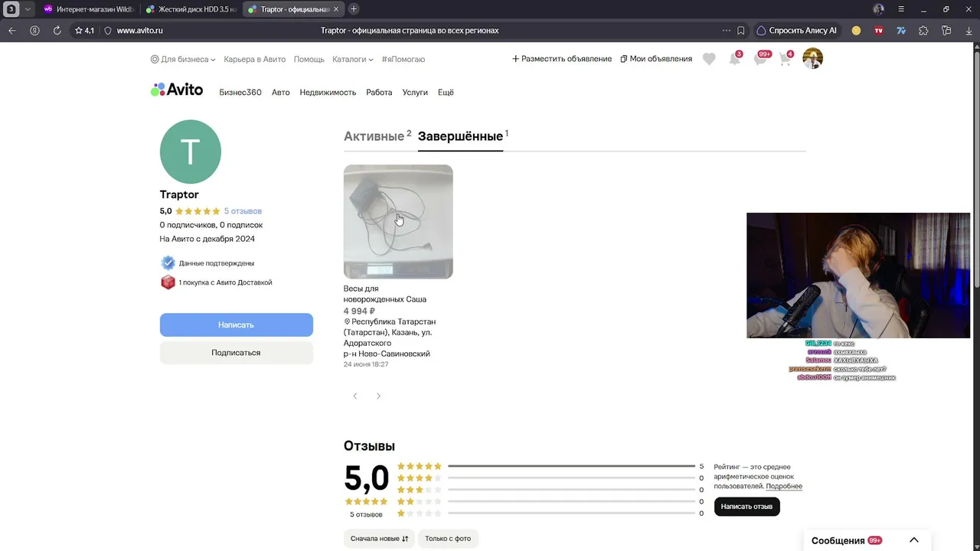Image resolution: width=980 pixels, height=551 pixels.
Task: Open the Работа category
Action: 379,93
